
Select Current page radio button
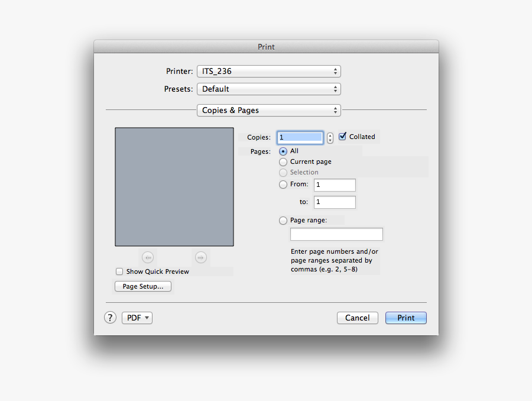pyautogui.click(x=283, y=162)
